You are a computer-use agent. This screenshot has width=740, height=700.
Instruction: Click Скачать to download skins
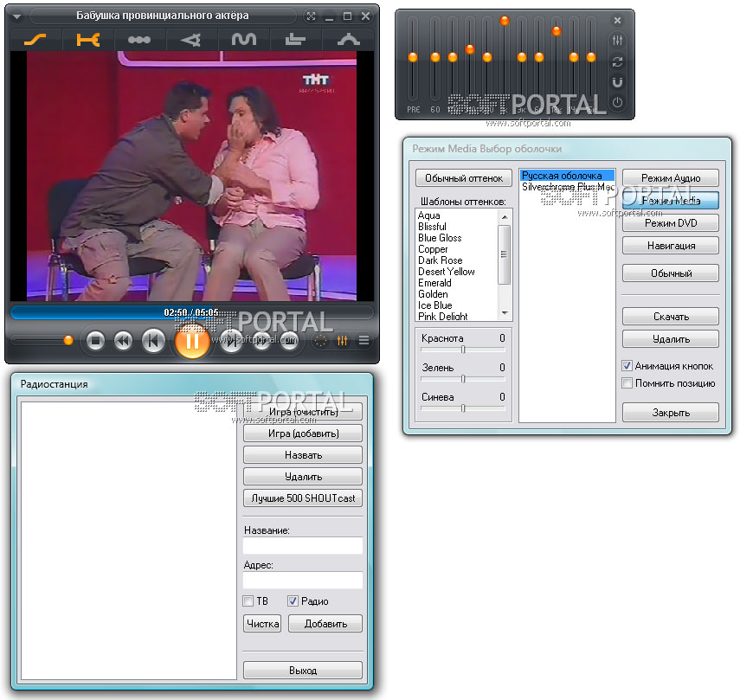[x=671, y=317]
